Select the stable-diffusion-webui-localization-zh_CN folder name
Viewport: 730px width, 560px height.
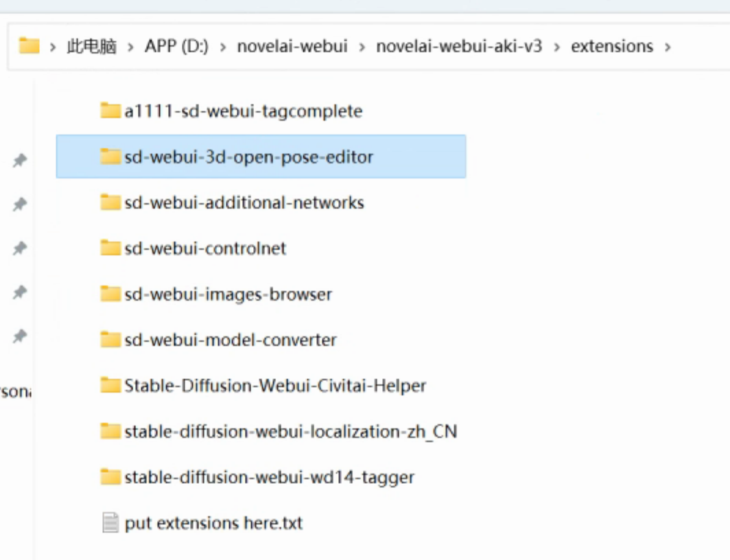pos(290,432)
